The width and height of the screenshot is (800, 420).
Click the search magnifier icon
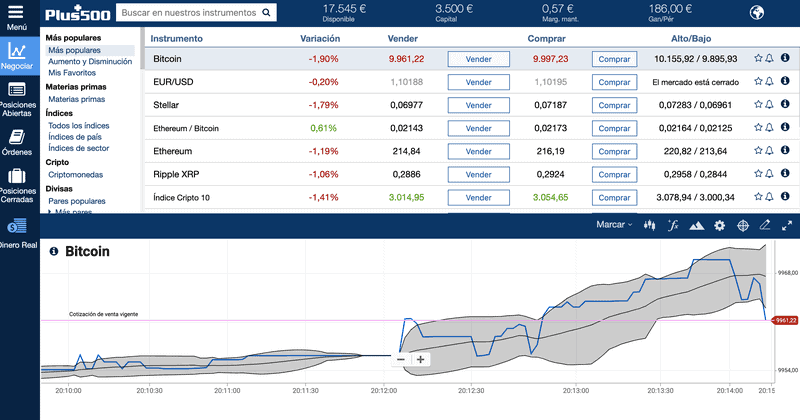pos(266,12)
